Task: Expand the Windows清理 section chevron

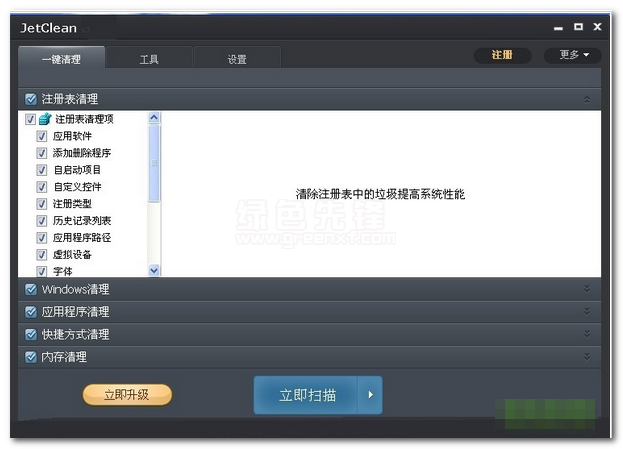Action: (587, 289)
